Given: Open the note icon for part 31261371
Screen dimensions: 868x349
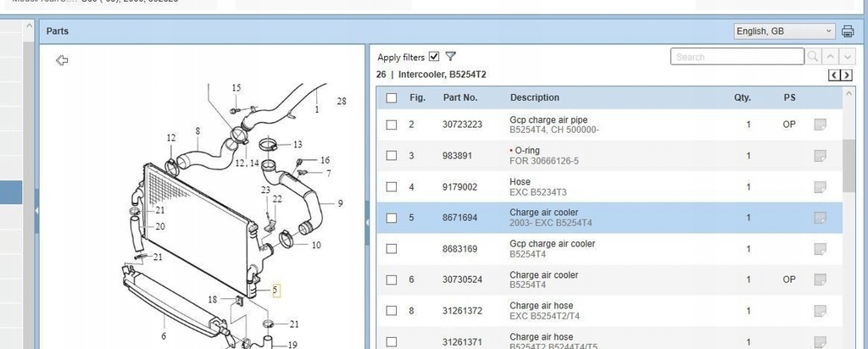Looking at the screenshot, I should click(x=820, y=342).
